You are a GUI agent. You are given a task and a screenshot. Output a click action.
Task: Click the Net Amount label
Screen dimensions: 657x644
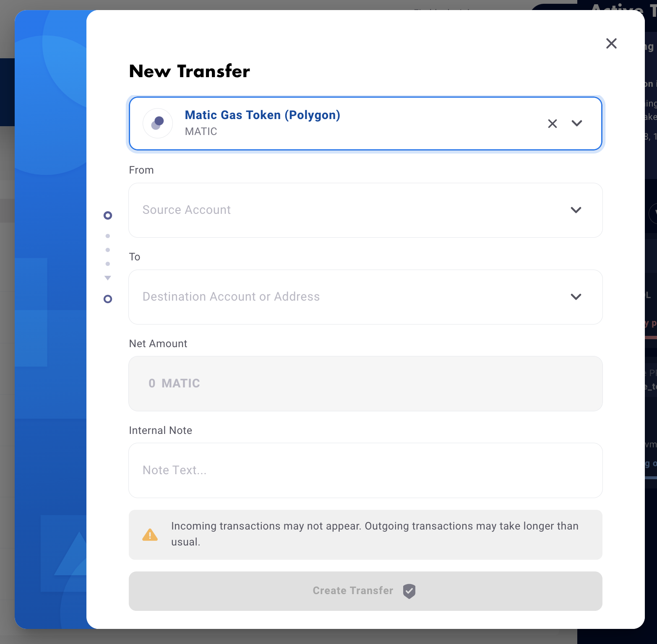158,344
